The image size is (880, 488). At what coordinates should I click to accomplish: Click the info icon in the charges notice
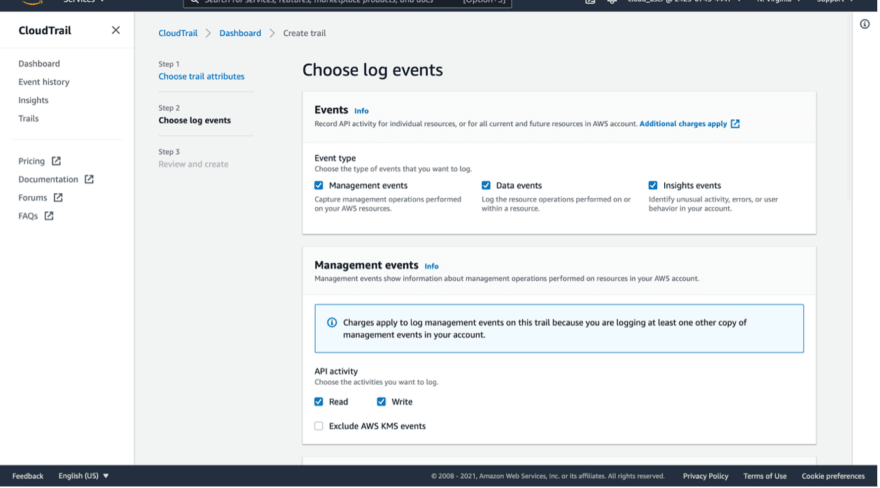click(332, 323)
